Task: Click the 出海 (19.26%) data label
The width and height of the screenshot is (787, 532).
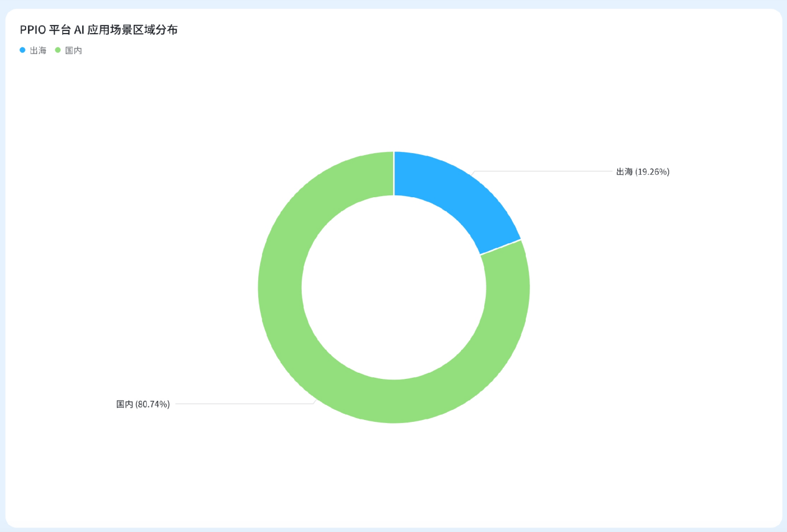Action: (643, 172)
